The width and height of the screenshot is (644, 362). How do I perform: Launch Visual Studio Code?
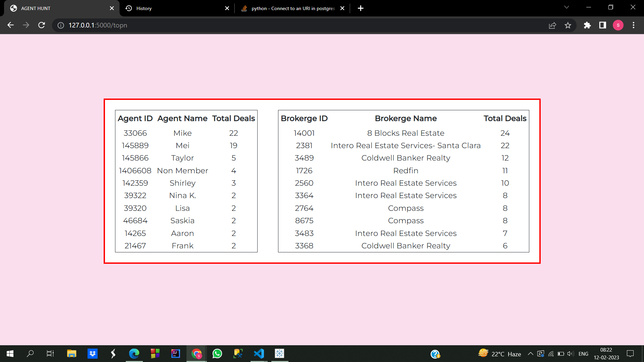click(259, 354)
